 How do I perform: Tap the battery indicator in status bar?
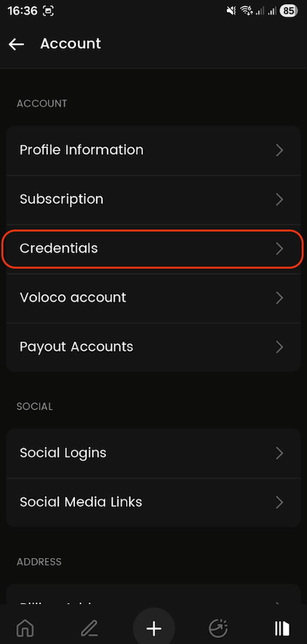pos(289,11)
